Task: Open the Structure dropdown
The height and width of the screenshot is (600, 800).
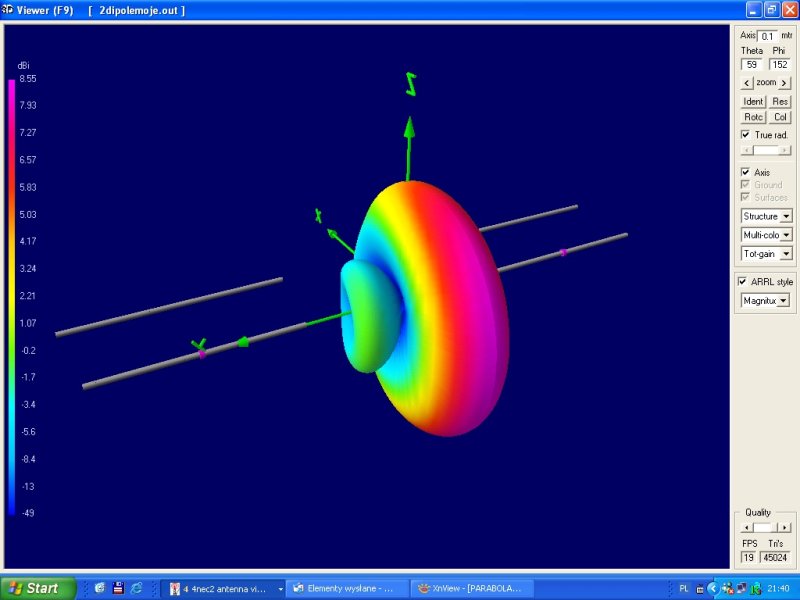Action: [x=766, y=216]
